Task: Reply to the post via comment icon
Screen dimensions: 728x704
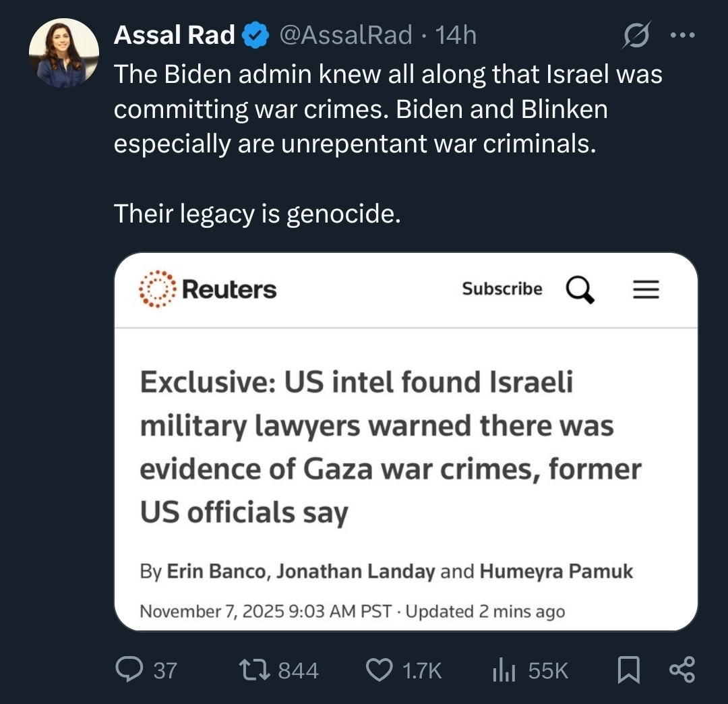Action: tap(128, 670)
